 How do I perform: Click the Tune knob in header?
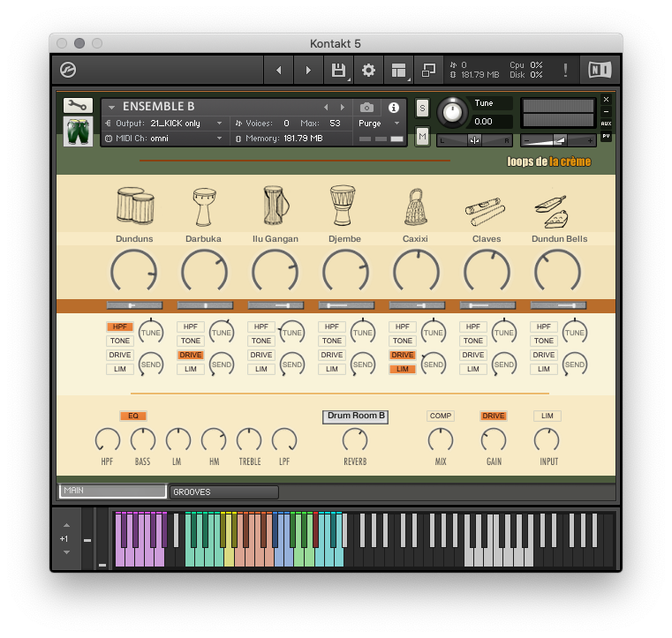pos(452,113)
